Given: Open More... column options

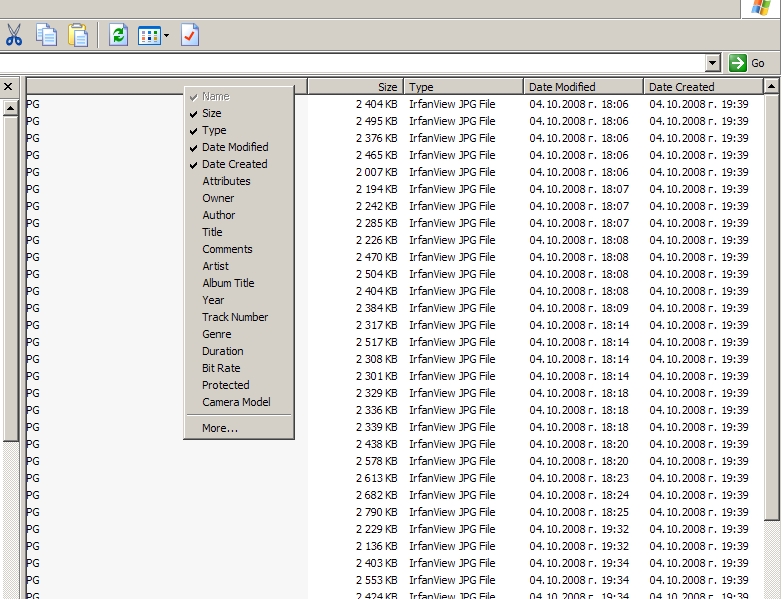Looking at the screenshot, I should [219, 428].
